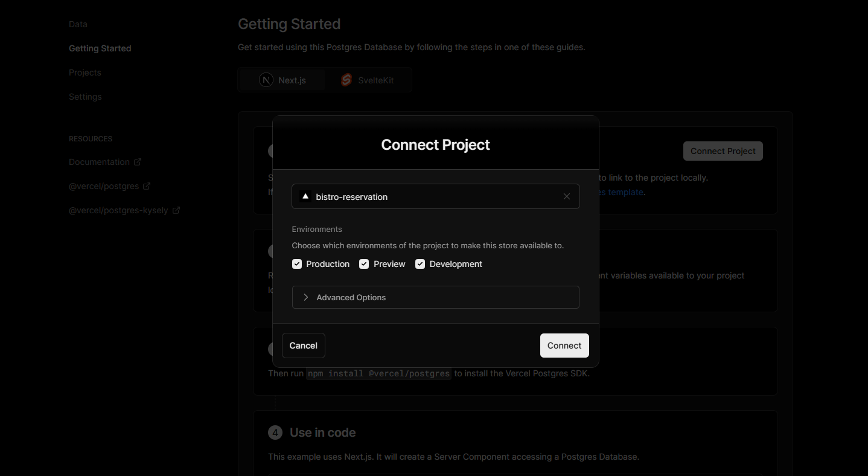Clear the bistro-reservation project selection
This screenshot has height=476, width=868.
566,196
